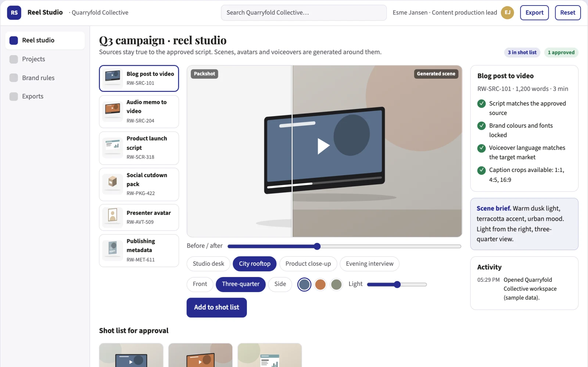The height and width of the screenshot is (367, 588).
Task: Open Projects in the sidebar
Action: [x=45, y=59]
